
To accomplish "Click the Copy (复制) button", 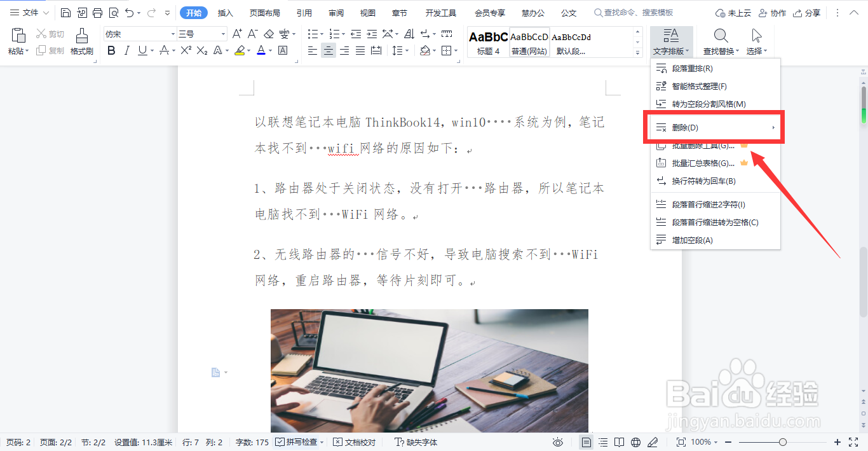I will (50, 51).
